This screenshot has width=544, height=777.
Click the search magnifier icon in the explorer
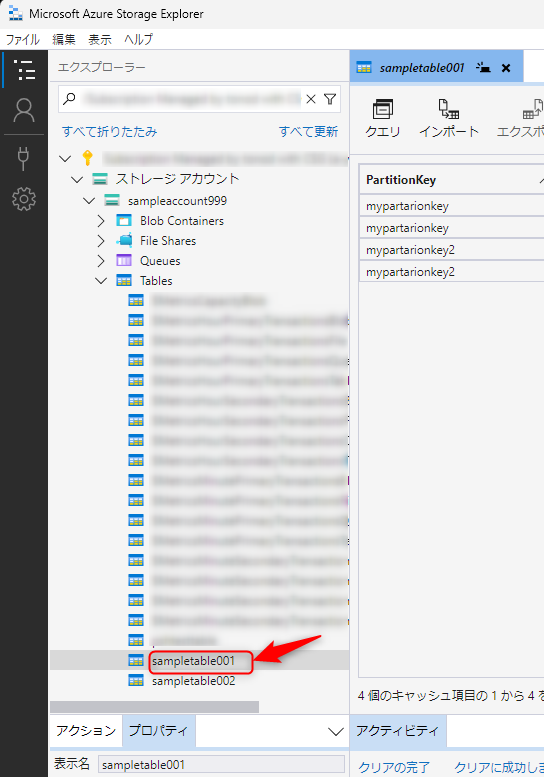[70, 98]
